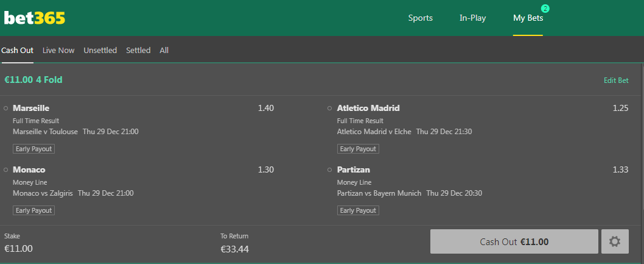This screenshot has width=644, height=264.
Task: Open cash out settings gear
Action: (615, 241)
